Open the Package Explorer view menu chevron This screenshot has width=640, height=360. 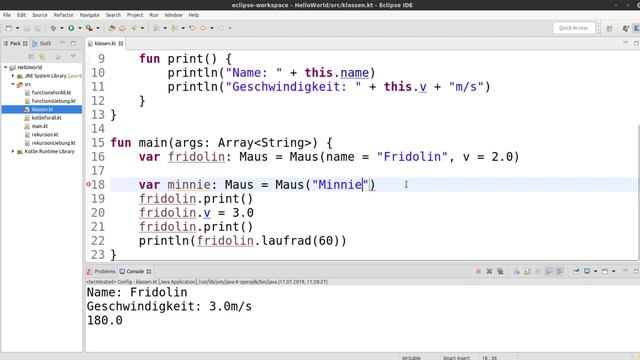pyautogui.click(x=73, y=56)
